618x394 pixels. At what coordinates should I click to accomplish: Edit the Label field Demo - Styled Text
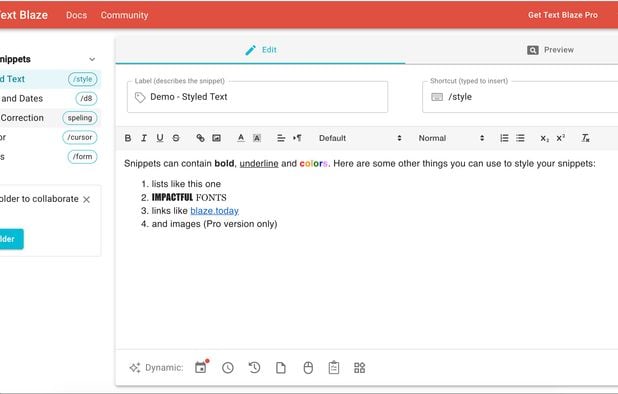pyautogui.click(x=257, y=97)
